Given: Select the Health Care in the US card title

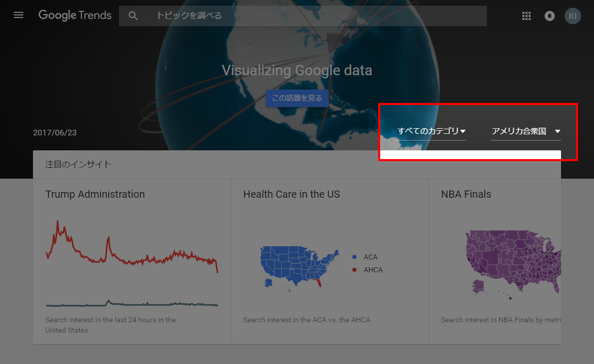Looking at the screenshot, I should coord(291,194).
